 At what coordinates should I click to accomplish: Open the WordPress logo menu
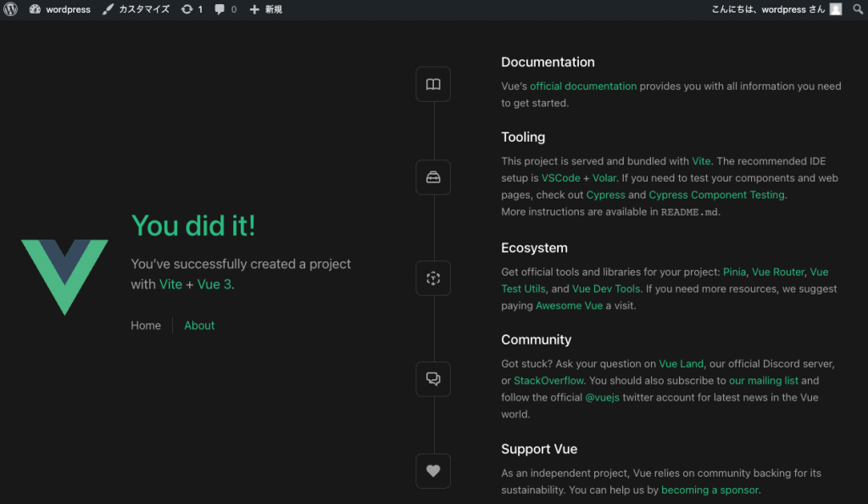pos(10,9)
